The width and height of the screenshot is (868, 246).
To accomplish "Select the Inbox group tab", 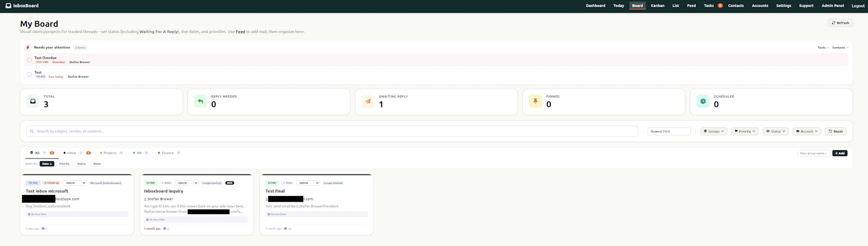I will [x=76, y=153].
